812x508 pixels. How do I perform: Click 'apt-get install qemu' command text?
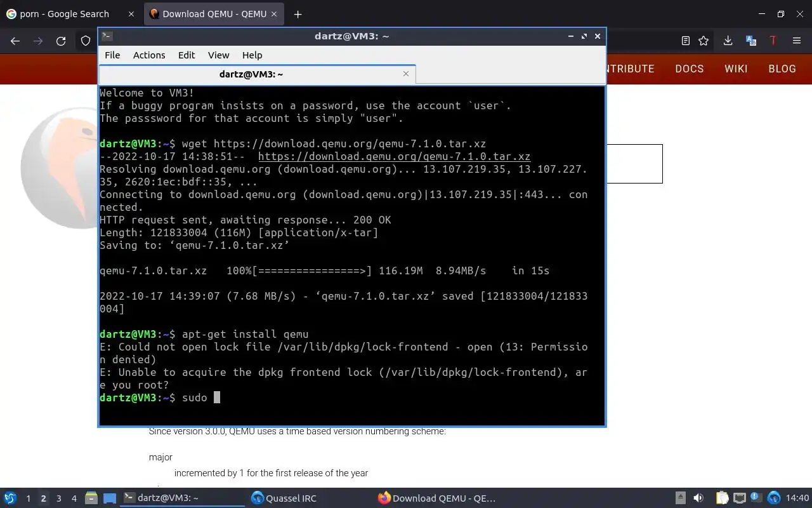pos(245,334)
